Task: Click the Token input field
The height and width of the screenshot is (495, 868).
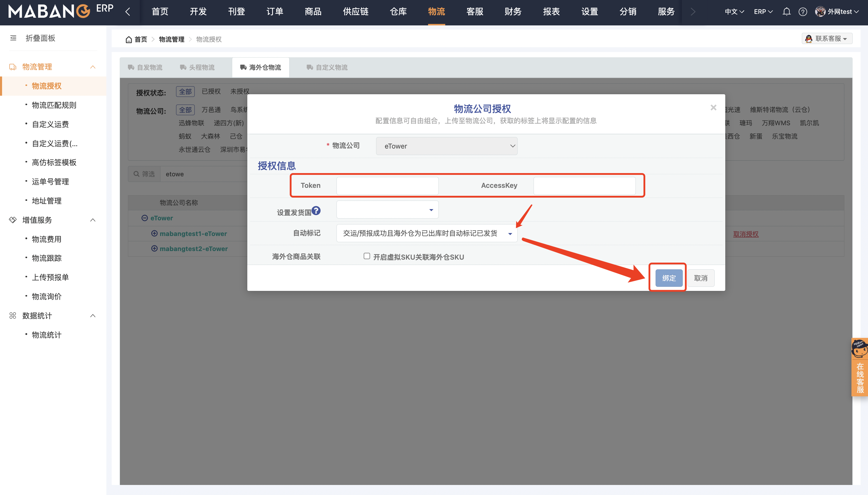Action: 387,185
